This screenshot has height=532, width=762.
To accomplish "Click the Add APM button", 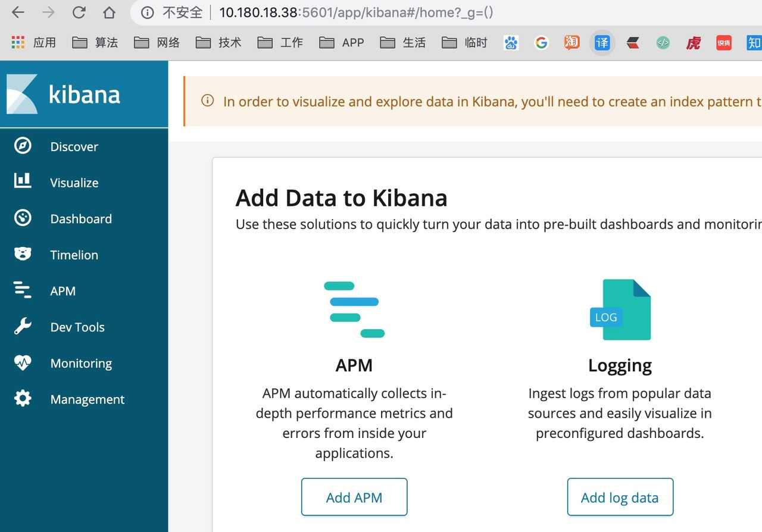I will pos(354,497).
